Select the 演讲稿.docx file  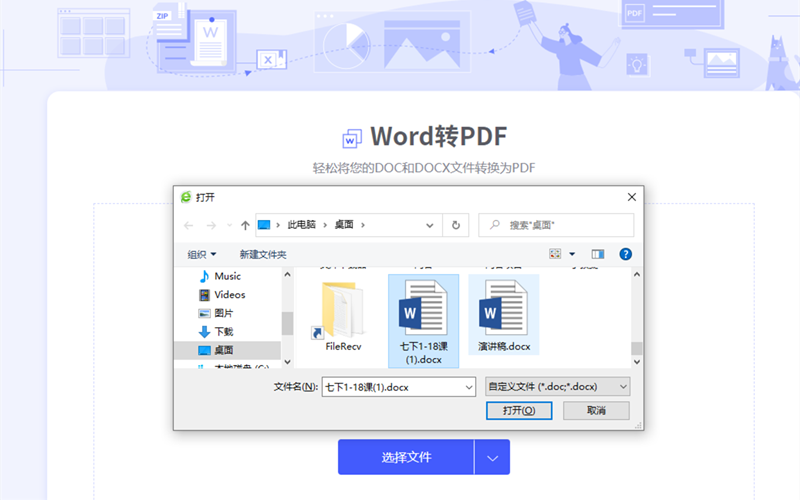(x=504, y=316)
